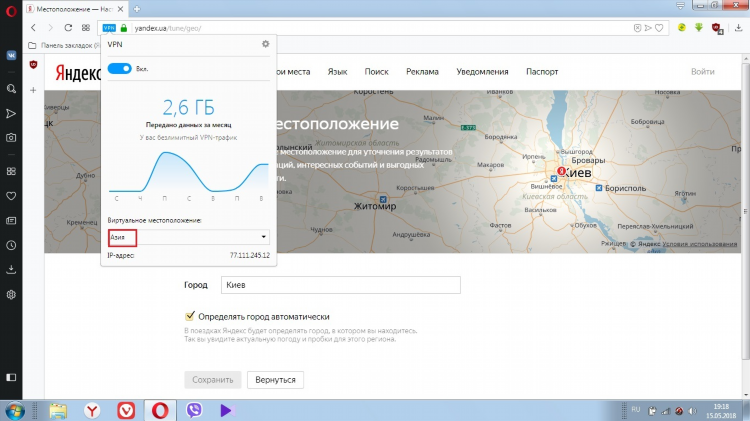
Task: Open VPN settings gear in popup
Action: coord(265,44)
